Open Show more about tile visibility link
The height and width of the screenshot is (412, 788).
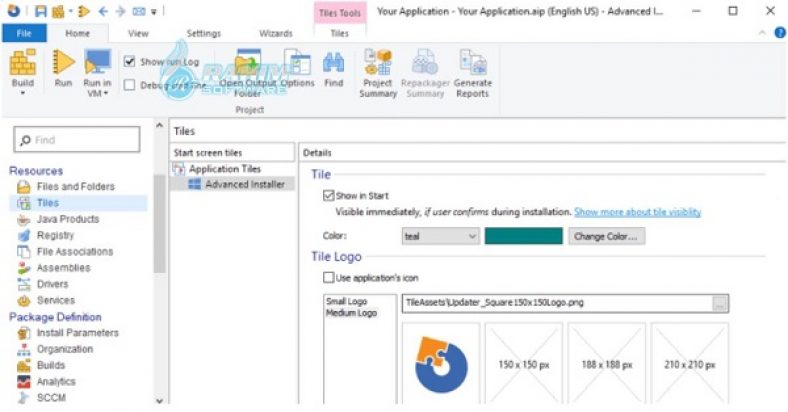637,212
